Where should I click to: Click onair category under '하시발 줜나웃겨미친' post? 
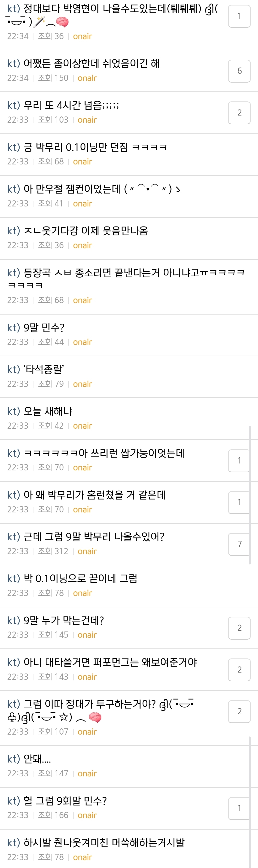pyautogui.click(x=82, y=857)
